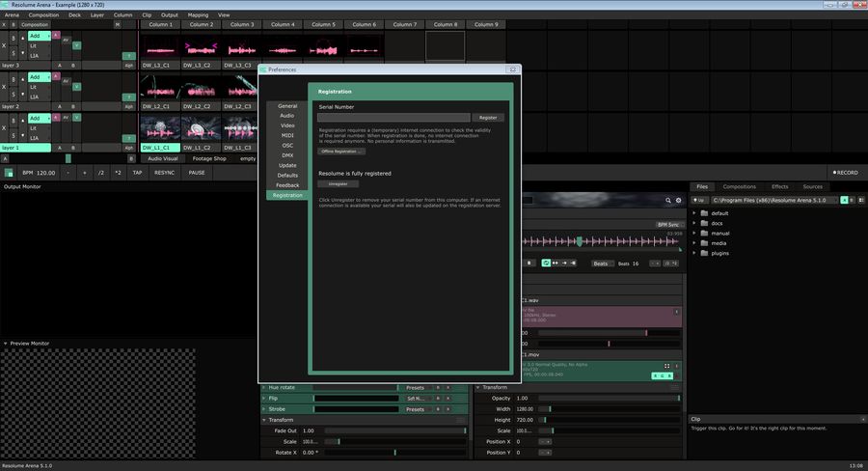Click the browser Up folder button

699,200
